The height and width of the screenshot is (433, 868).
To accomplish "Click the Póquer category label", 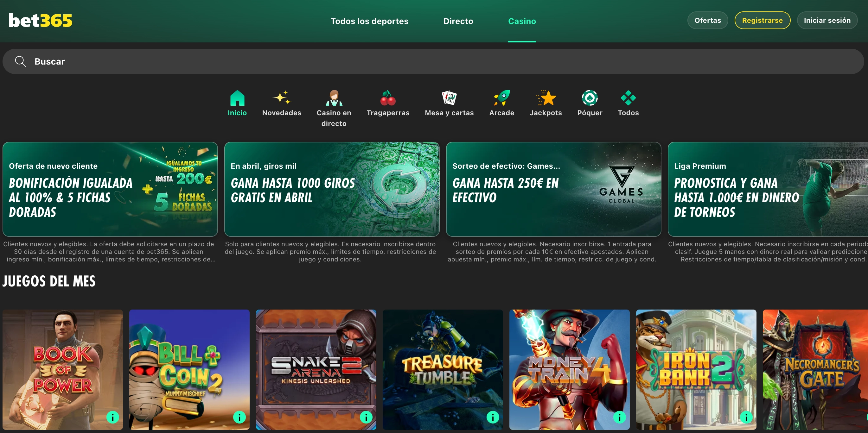I will [x=590, y=113].
